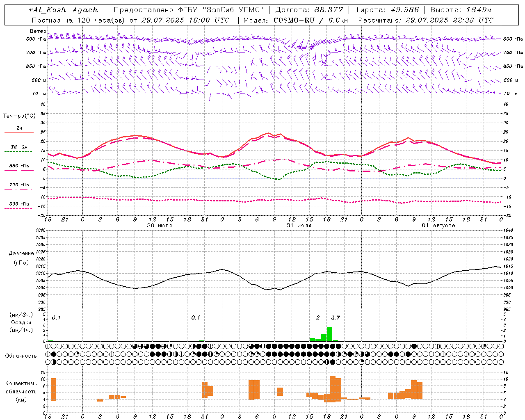Click the "30 июля" date label
Image resolution: width=525 pixels, height=420 pixels.
coord(160,226)
